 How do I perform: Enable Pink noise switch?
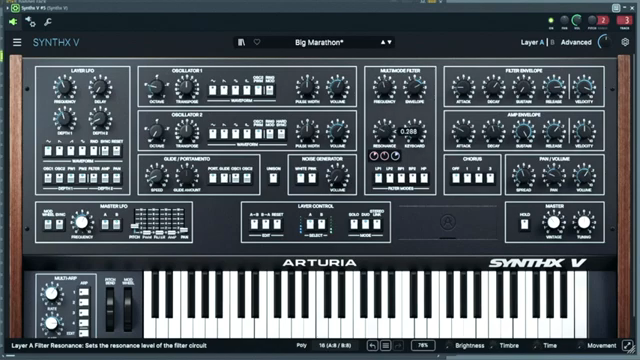[x=312, y=178]
